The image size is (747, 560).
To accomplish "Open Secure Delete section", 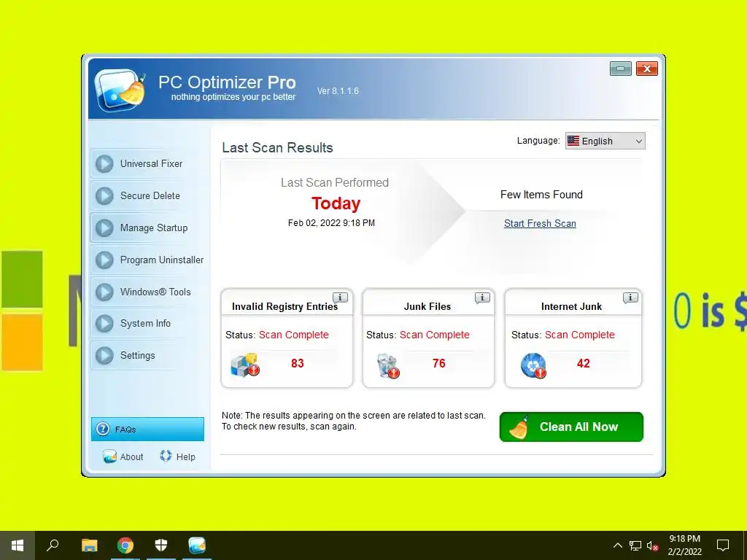I will point(149,195).
